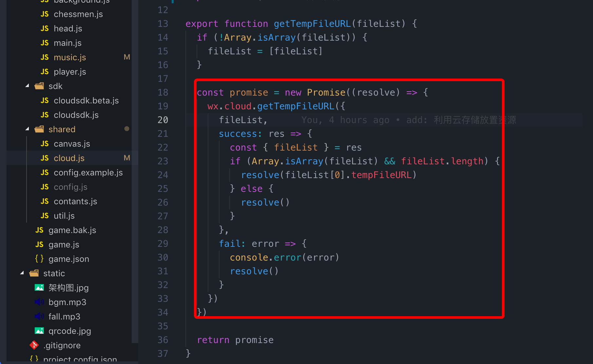This screenshot has height=364, width=593.
Task: Select the shared folder icon
Action: click(39, 129)
